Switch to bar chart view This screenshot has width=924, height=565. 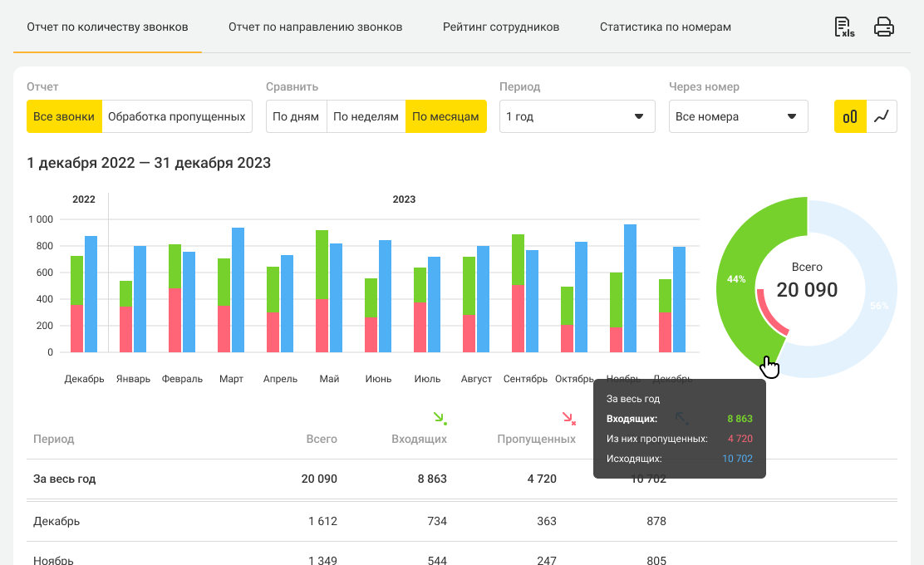(x=850, y=116)
